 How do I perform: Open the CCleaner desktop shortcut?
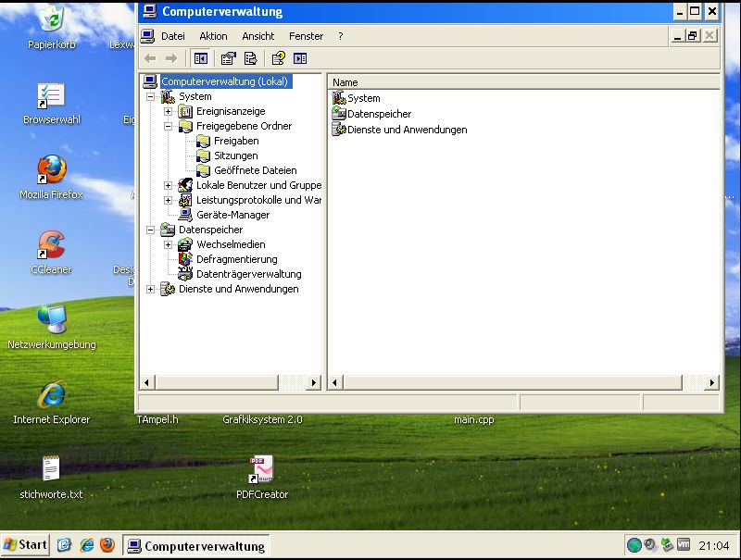(51, 246)
